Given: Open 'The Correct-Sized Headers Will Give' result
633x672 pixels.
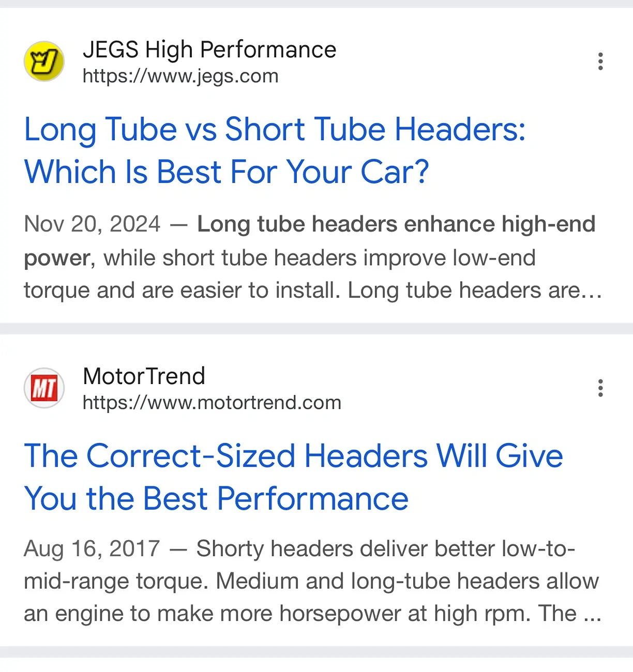Looking at the screenshot, I should [293, 456].
